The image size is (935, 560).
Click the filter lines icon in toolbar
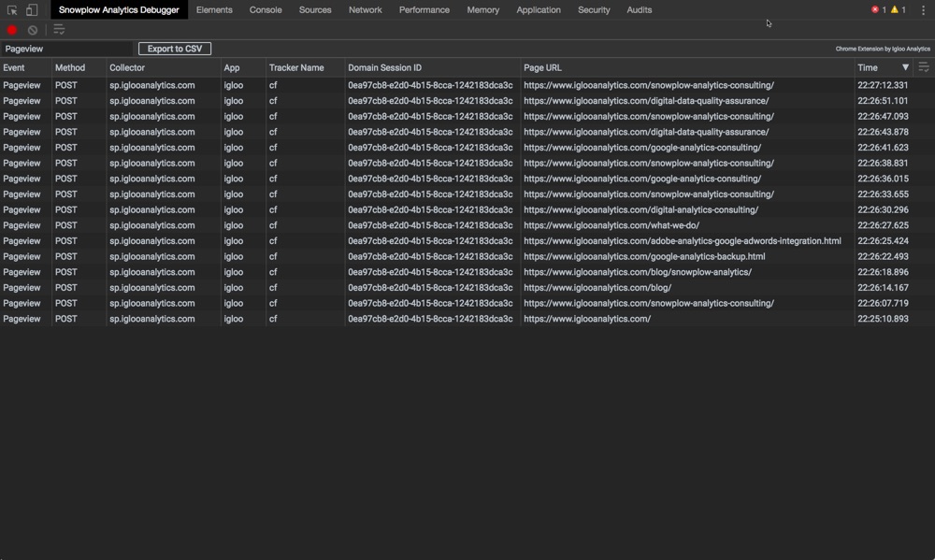(x=59, y=29)
